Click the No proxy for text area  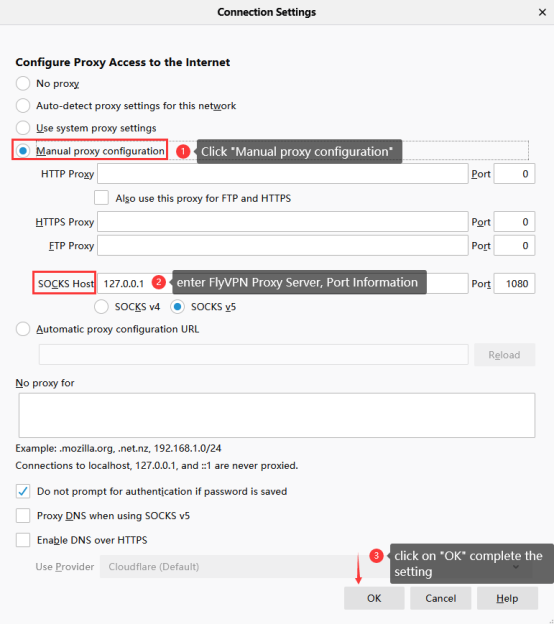277,415
